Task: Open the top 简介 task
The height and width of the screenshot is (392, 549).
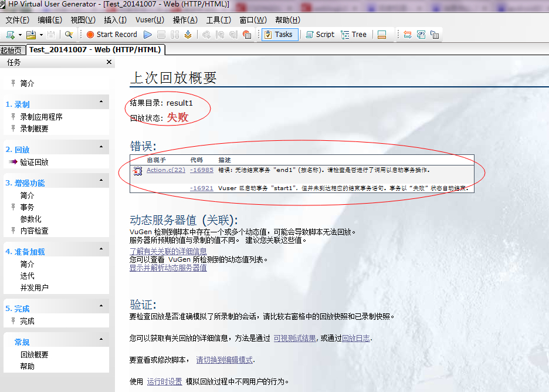Action: coord(27,83)
